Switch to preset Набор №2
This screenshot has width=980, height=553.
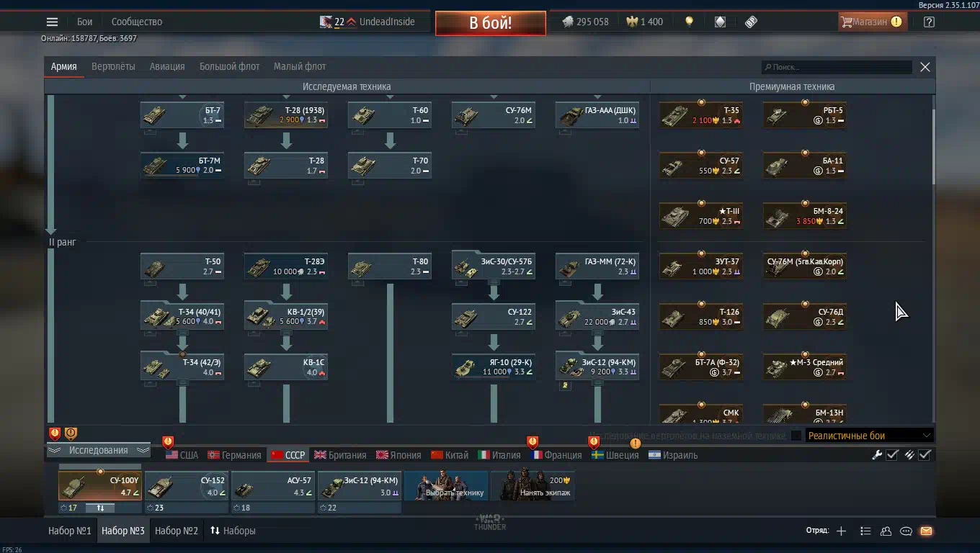tap(177, 531)
